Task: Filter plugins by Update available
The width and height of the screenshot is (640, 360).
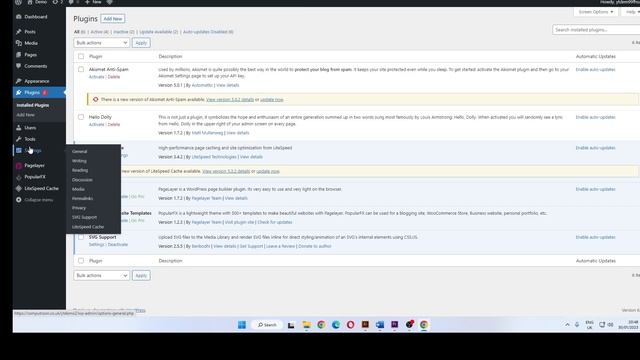Action: (x=159, y=32)
